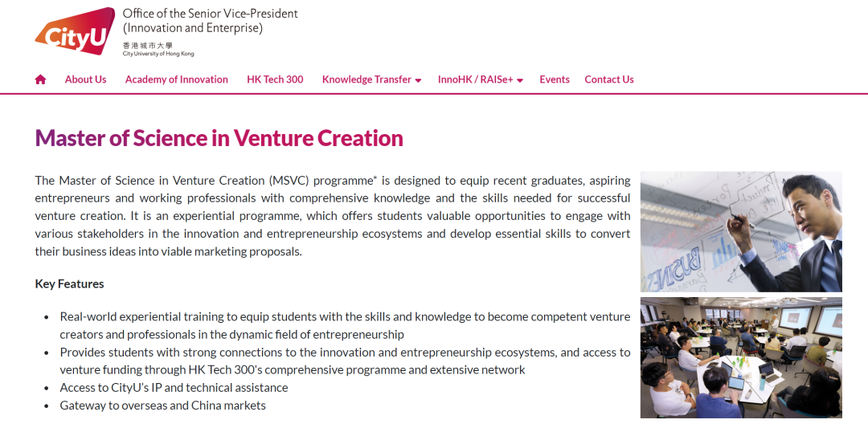
Task: Click the Master of Science in Venture Creation heading
Action: (219, 138)
